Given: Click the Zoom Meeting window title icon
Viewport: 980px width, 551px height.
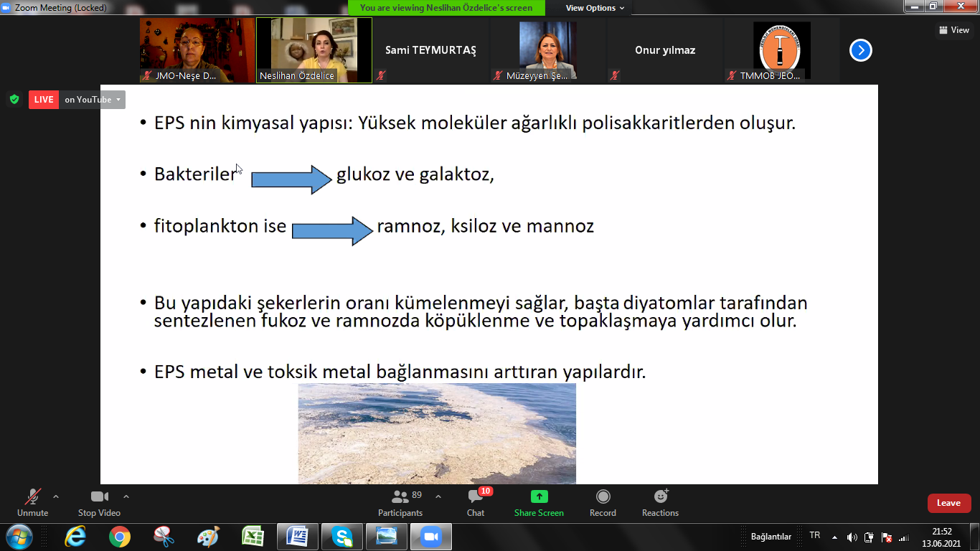Looking at the screenshot, I should [6, 8].
